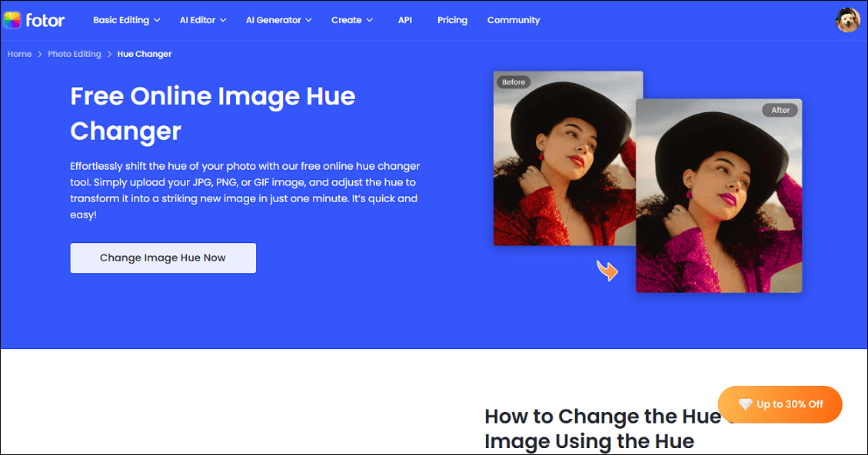Viewport: 868px width, 455px height.
Task: Open the Community page from navigation
Action: point(513,20)
